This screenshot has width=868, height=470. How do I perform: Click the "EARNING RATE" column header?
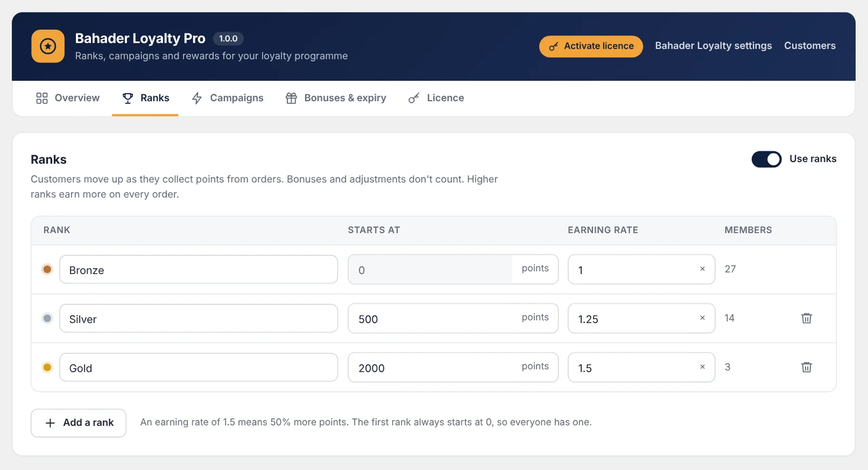tap(603, 230)
